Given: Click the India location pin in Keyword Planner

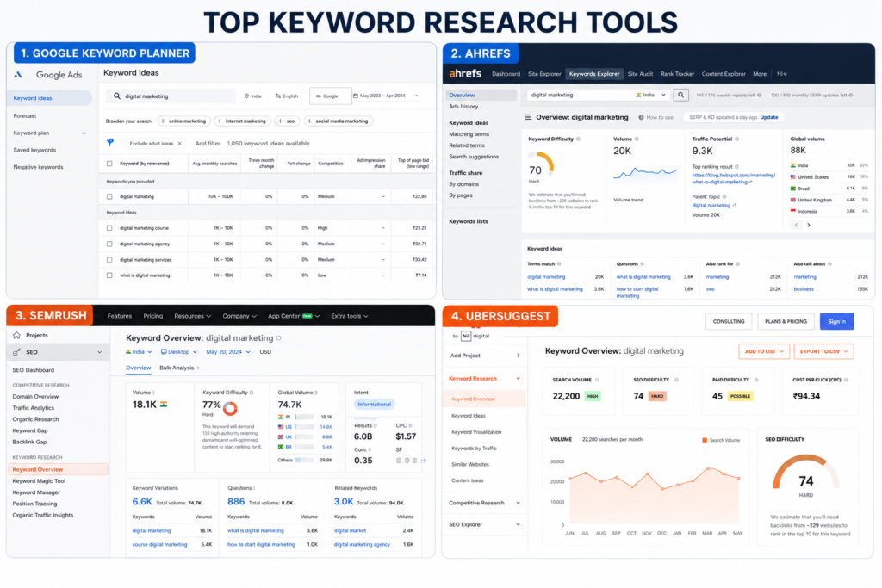Looking at the screenshot, I should [x=246, y=96].
